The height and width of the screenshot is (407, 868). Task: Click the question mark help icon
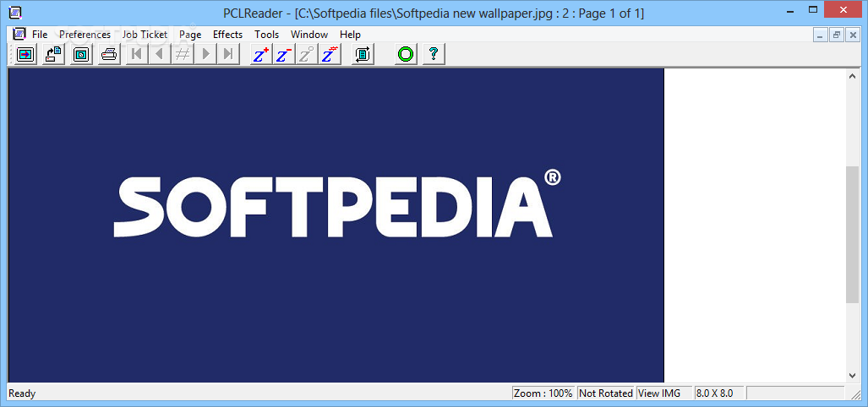coord(434,54)
